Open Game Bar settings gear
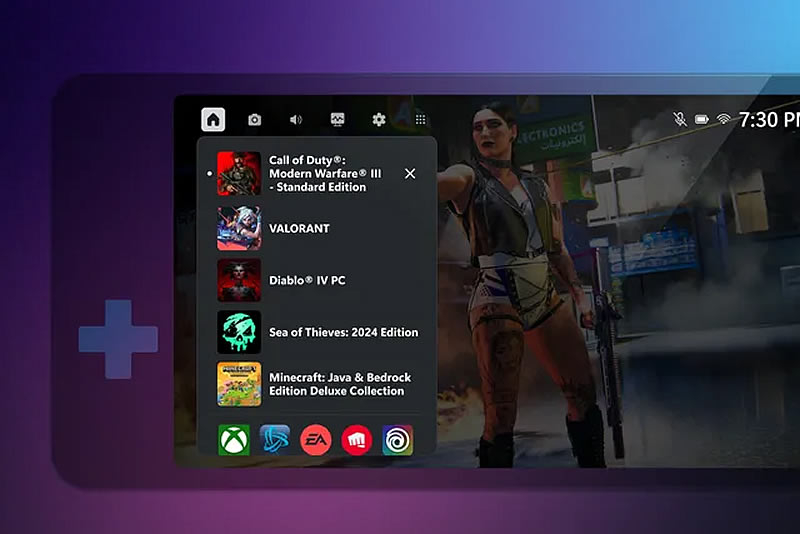800x534 pixels. (379, 120)
